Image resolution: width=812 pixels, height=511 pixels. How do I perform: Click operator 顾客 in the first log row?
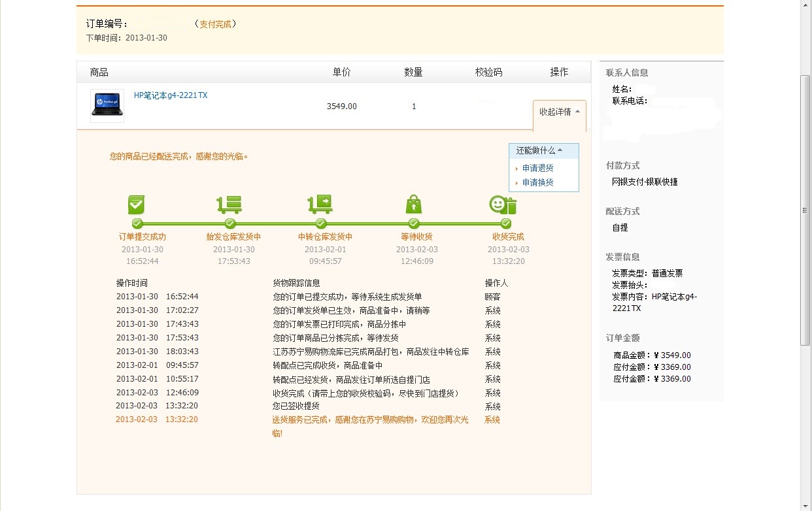(492, 297)
